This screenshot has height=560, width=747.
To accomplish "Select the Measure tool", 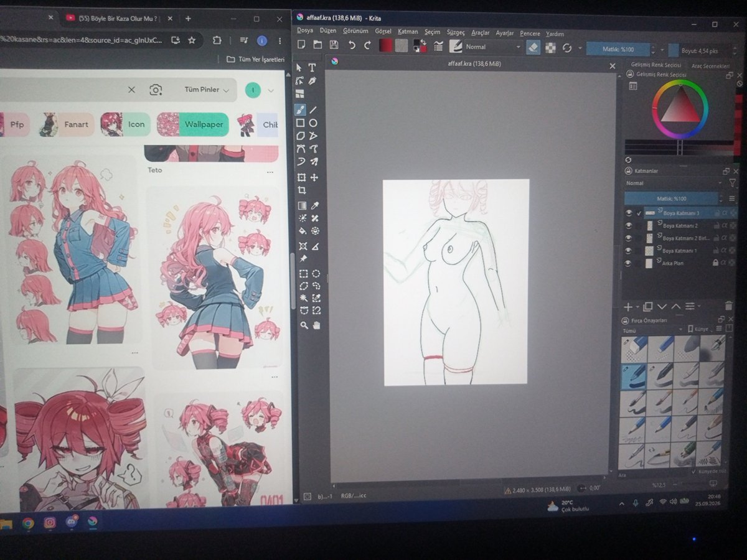I will [x=316, y=246].
